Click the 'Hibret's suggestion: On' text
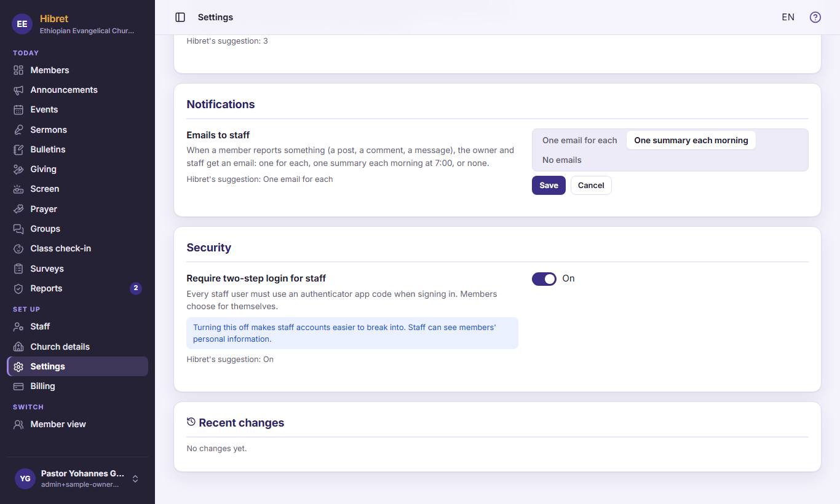The height and width of the screenshot is (504, 840). point(230,360)
